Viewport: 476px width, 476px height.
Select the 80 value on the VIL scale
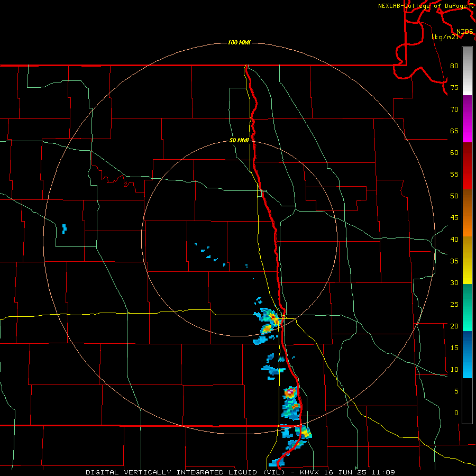pyautogui.click(x=454, y=66)
